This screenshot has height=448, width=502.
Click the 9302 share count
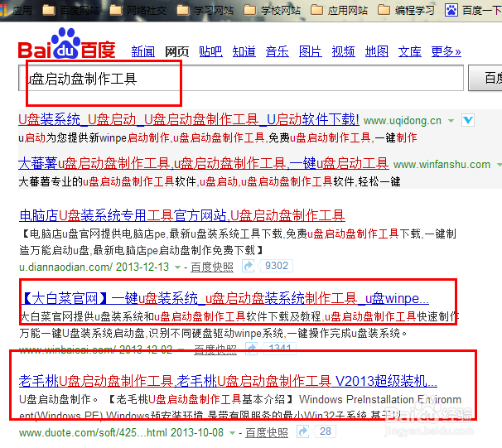tap(277, 266)
